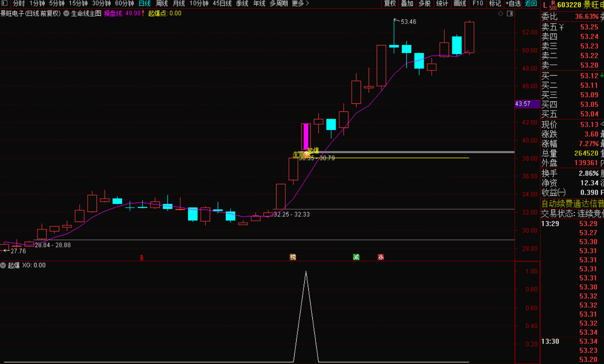604x364 pixels.
Task: Click the +自选 add-to-watchlist button
Action: pos(513,4)
